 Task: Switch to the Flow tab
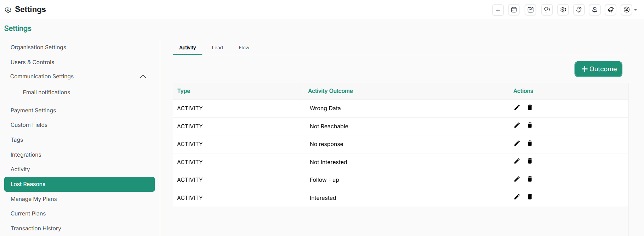coord(244,48)
